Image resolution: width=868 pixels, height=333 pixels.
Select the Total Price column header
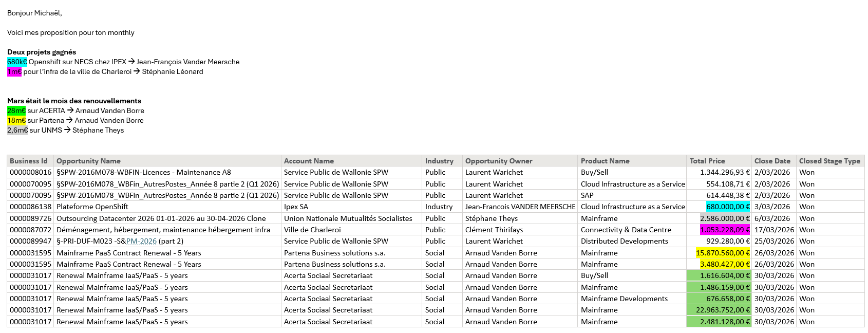tap(707, 161)
